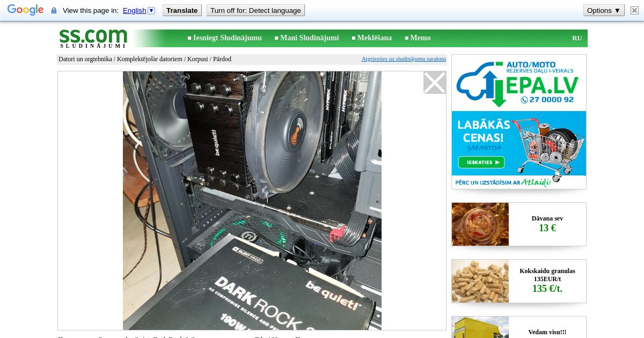This screenshot has width=644, height=338.
Task: Select the English language link
Action: [x=134, y=10]
